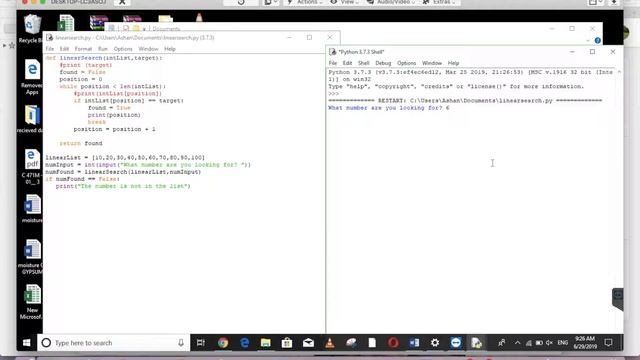The image size is (640, 360).
Task: Open the battery icon in system tray
Action: click(x=539, y=343)
